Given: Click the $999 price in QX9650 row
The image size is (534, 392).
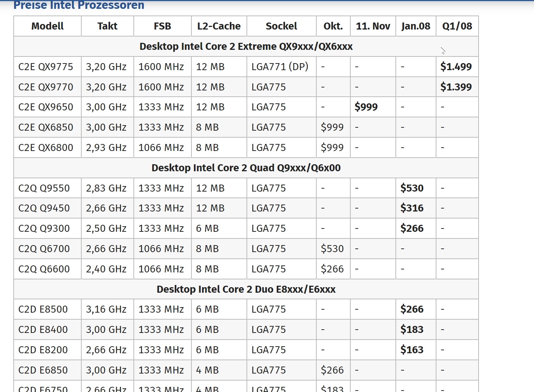Looking at the screenshot, I should [366, 107].
